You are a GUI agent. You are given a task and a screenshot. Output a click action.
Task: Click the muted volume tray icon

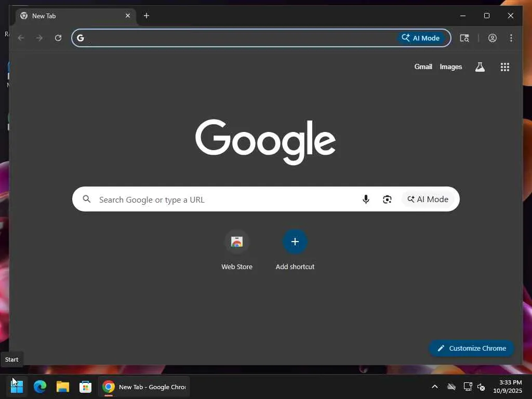481,387
